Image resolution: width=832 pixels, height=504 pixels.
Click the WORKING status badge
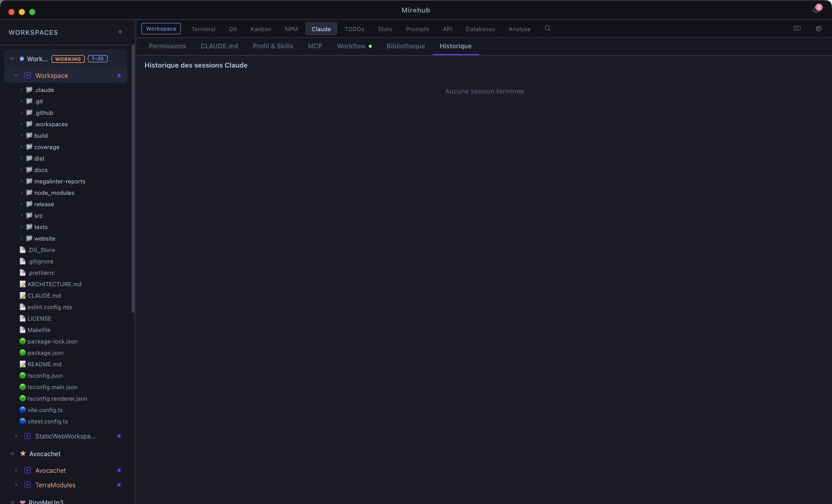[68, 59]
